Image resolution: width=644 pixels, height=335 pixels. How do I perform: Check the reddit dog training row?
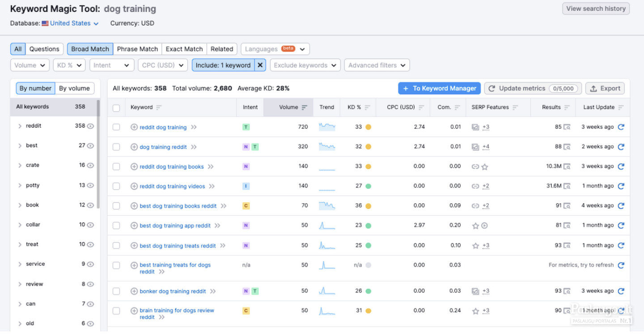pos(116,127)
